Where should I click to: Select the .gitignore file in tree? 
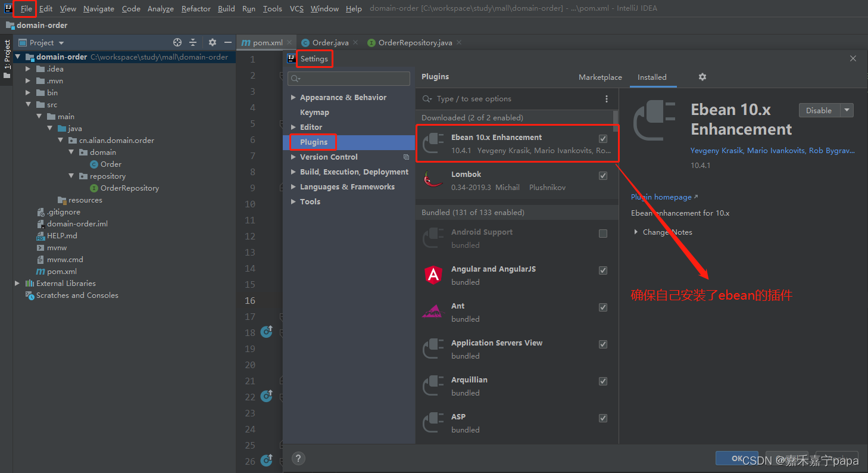tap(64, 212)
